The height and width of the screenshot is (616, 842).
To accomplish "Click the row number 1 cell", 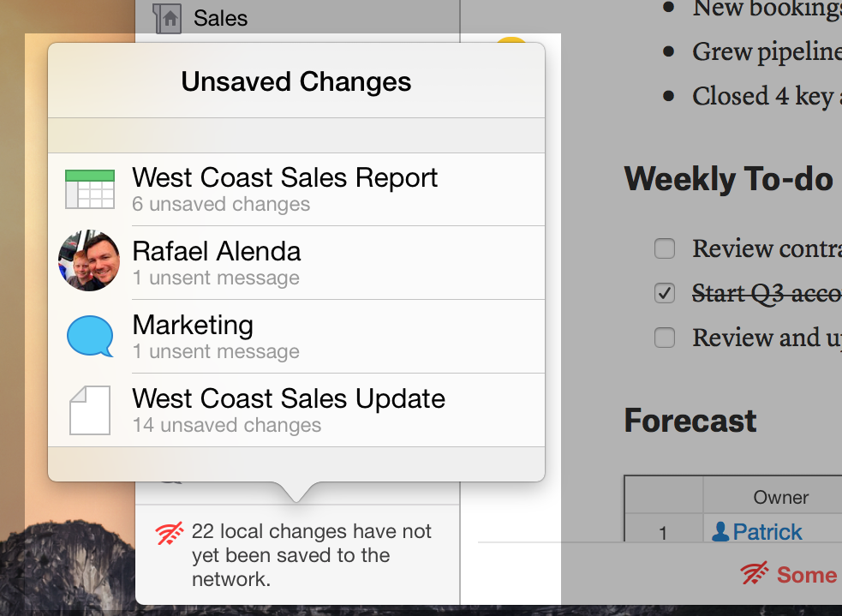I will click(664, 532).
